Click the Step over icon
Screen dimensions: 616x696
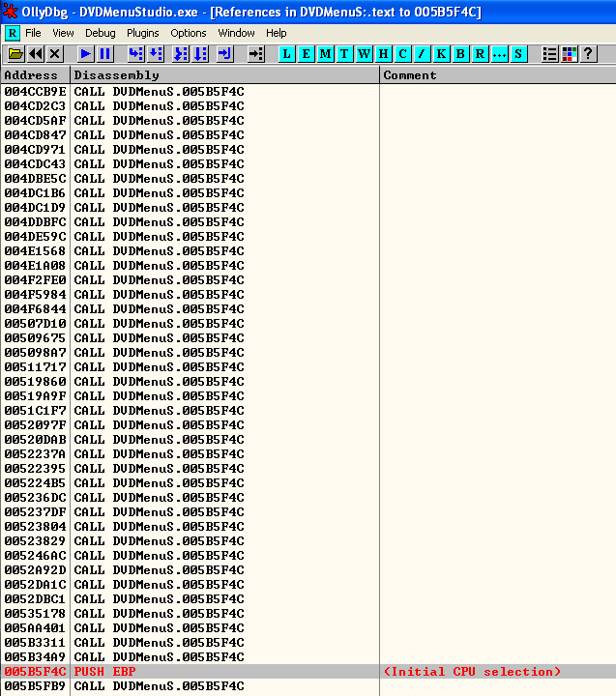[156, 54]
